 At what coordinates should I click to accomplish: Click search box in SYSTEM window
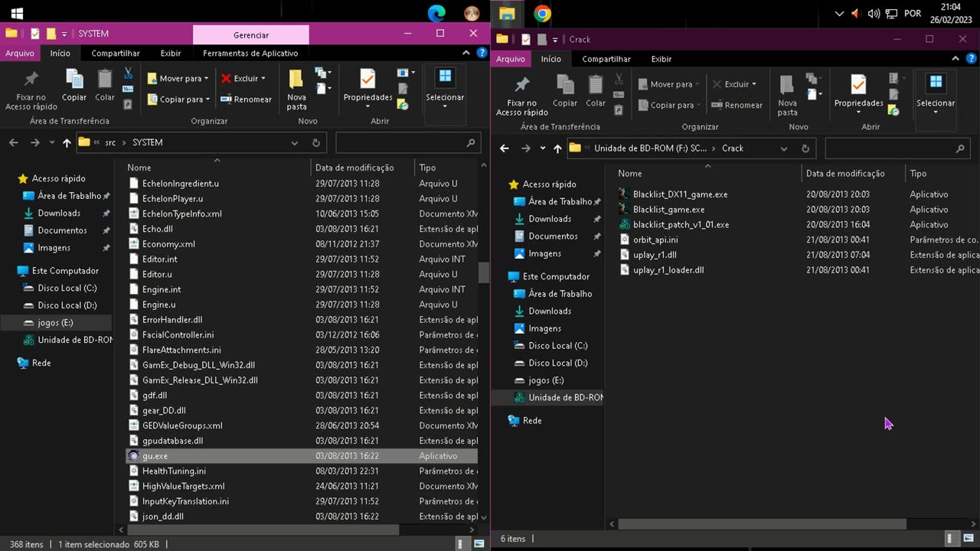[407, 142]
